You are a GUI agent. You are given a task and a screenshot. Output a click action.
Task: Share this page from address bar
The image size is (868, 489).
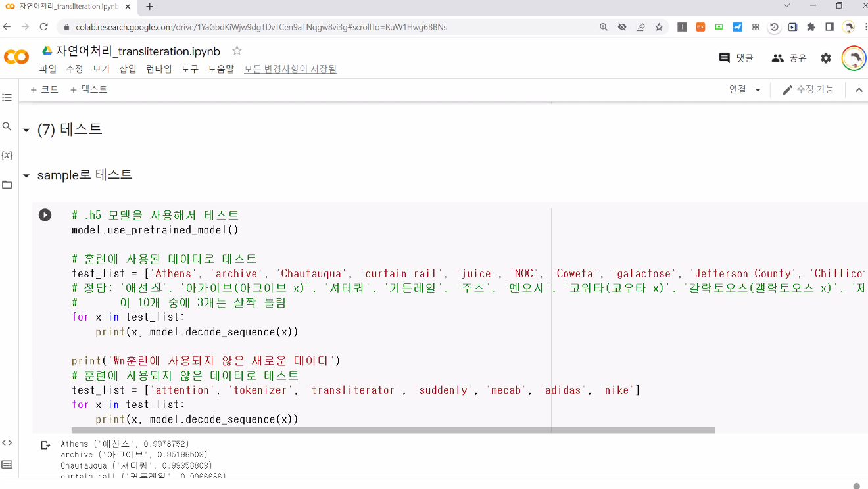pyautogui.click(x=640, y=27)
